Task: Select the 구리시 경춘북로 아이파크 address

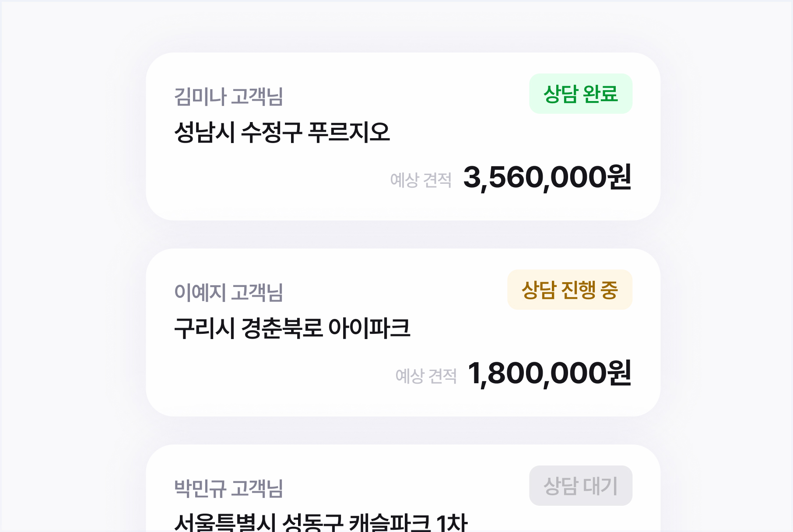Action: click(292, 328)
